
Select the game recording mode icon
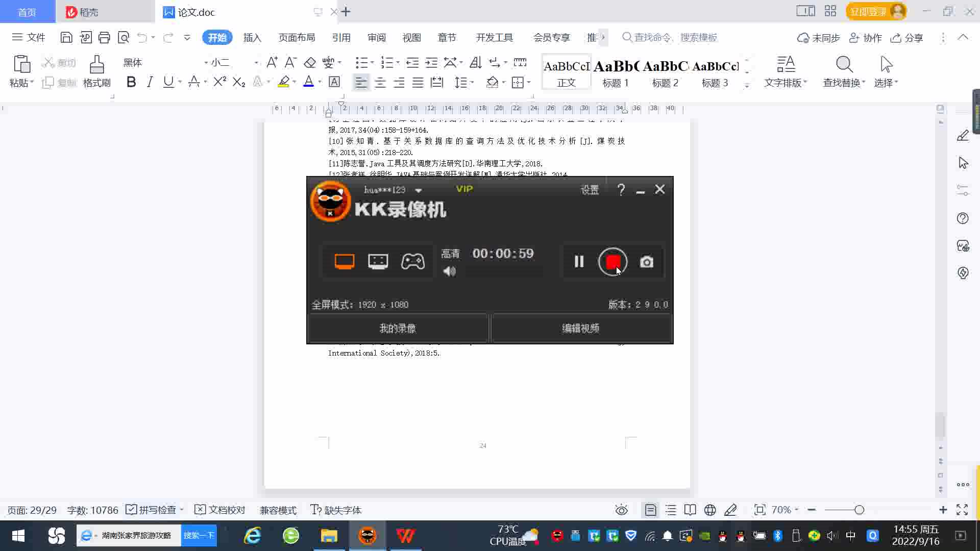click(x=412, y=262)
